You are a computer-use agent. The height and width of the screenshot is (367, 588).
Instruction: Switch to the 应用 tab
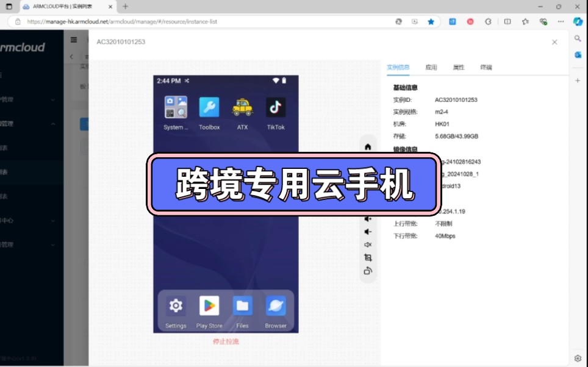point(431,68)
